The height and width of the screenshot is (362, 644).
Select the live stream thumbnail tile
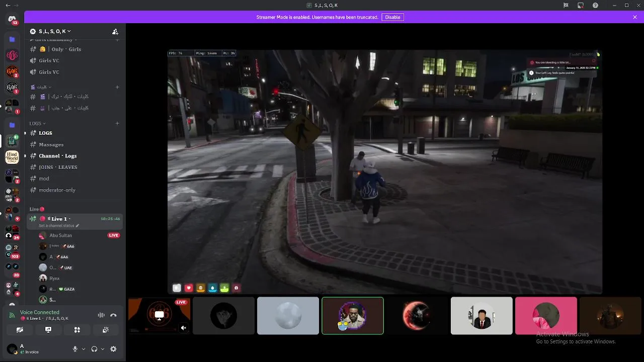pyautogui.click(x=159, y=316)
